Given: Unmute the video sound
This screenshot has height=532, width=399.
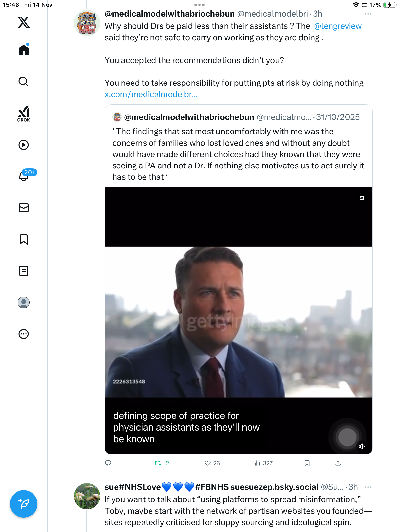Looking at the screenshot, I should coord(362,446).
